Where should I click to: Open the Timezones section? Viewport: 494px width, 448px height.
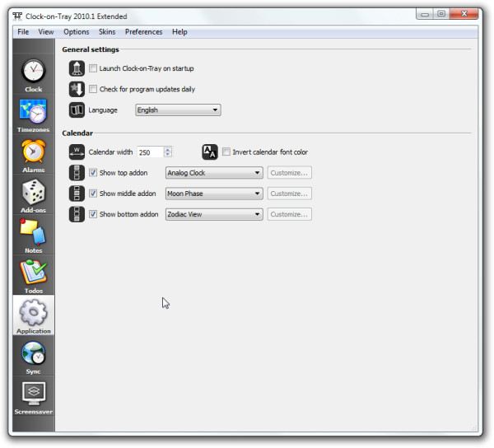click(34, 115)
